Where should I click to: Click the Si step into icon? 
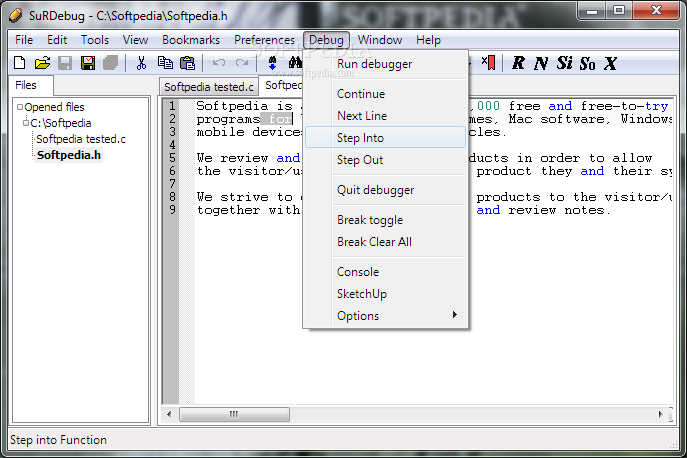(564, 63)
